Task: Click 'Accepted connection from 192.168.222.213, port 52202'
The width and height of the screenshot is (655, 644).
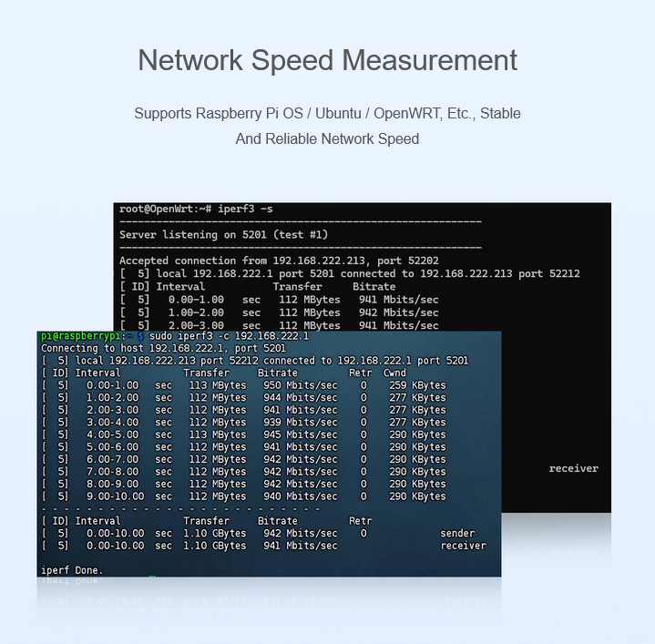Action: tap(279, 261)
